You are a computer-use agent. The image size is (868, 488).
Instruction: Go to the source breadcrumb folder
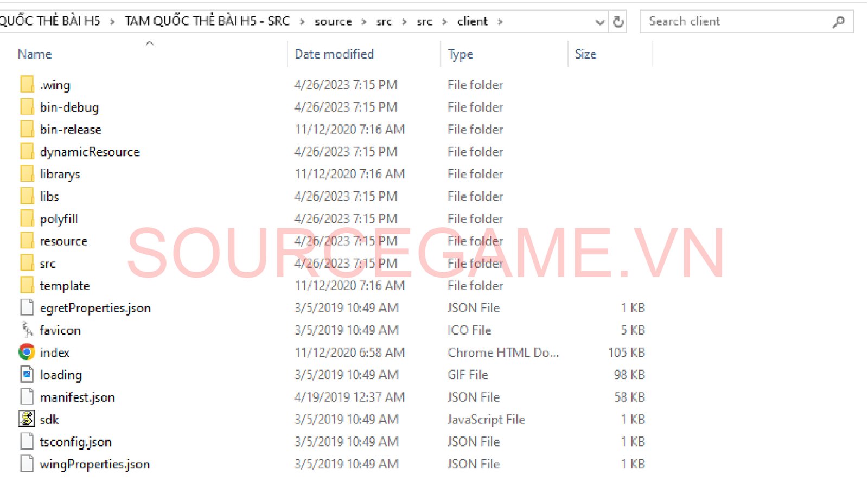[x=333, y=22]
